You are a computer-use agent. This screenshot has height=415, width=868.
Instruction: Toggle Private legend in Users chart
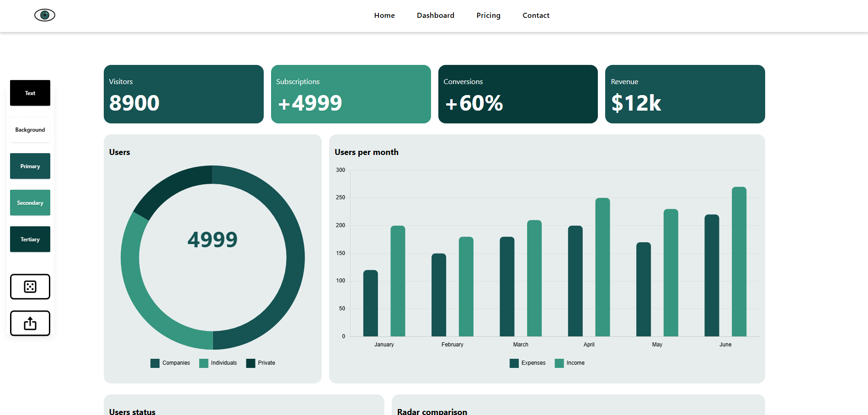(261, 363)
